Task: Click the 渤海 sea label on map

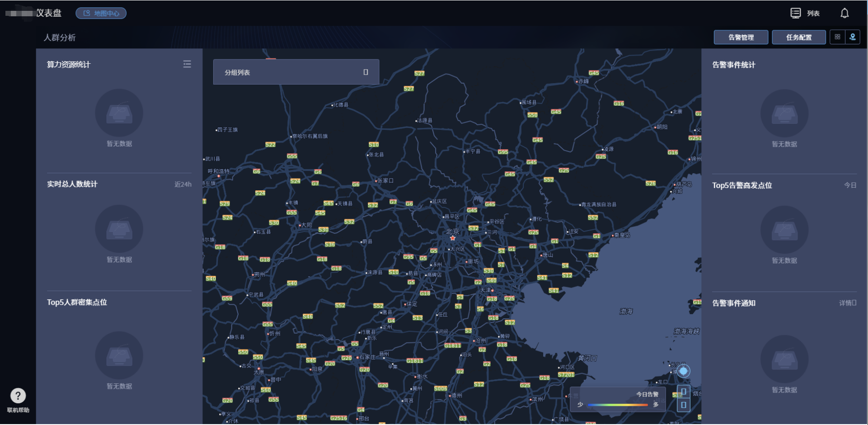Action: click(x=626, y=312)
